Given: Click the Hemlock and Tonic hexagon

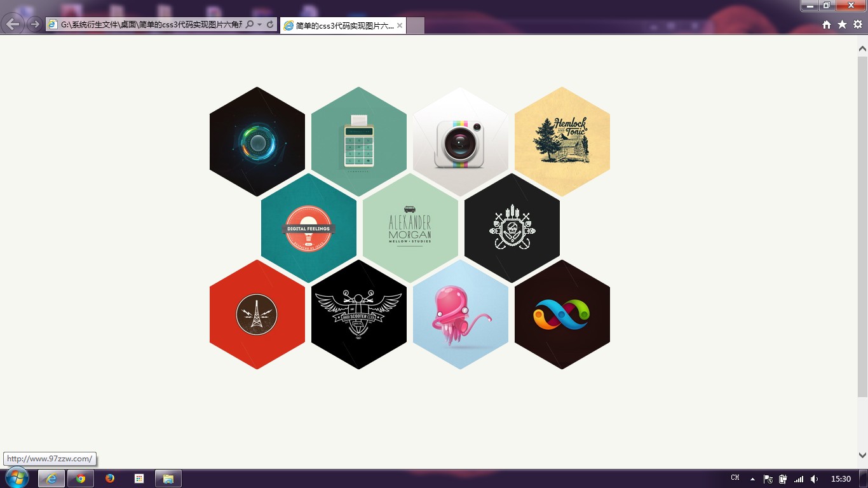Looking at the screenshot, I should 562,142.
